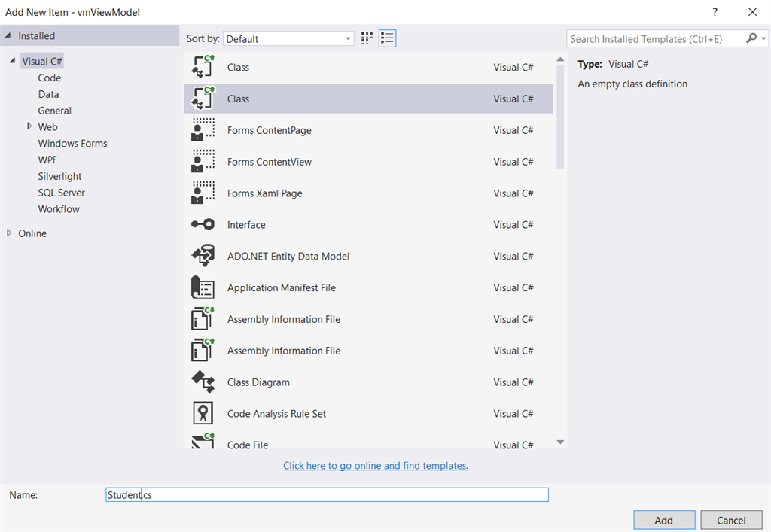Select the Forms ContentPage template icon
This screenshot has height=532, width=771.
tap(203, 130)
